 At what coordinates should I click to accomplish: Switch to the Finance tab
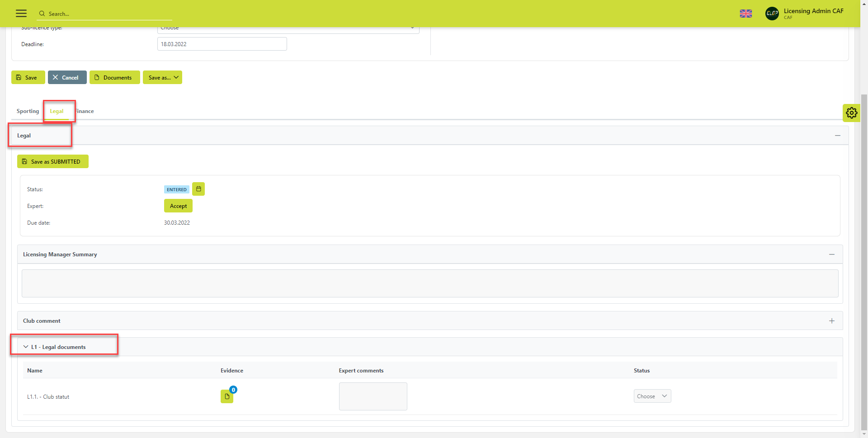pos(85,111)
